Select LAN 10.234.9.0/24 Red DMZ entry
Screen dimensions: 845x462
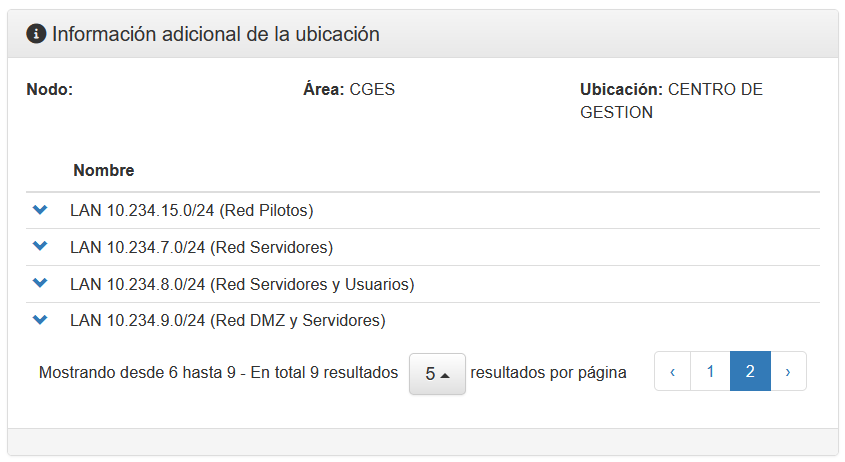[228, 320]
